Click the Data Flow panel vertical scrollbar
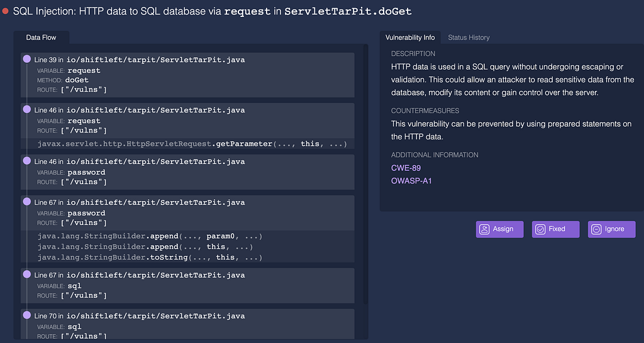The height and width of the screenshot is (343, 644). (365, 188)
